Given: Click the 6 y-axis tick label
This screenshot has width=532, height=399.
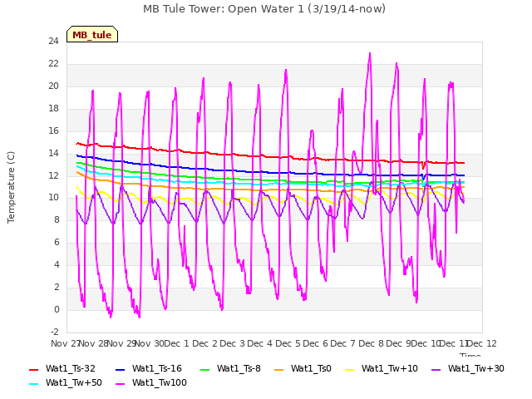Looking at the screenshot, I should point(57,242).
